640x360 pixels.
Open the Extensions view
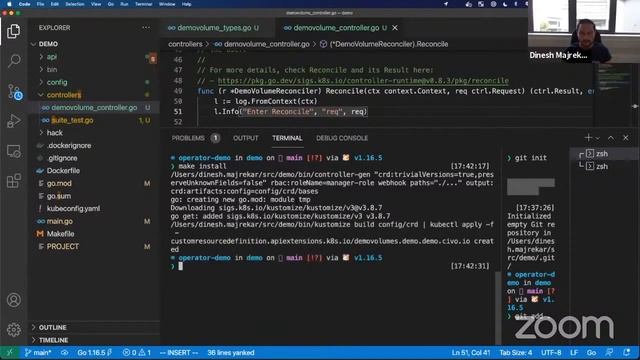(13, 180)
